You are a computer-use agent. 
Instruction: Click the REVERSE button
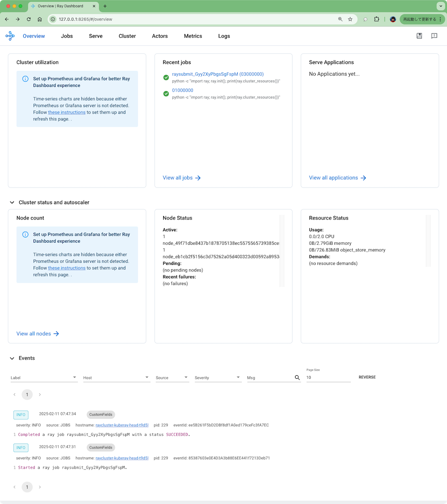coord(367,377)
